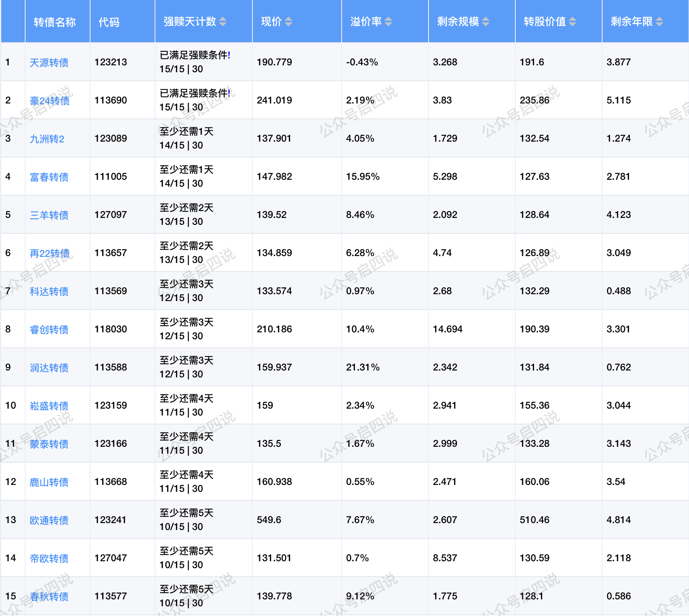Click the 再22转债 link
The image size is (689, 616).
(50, 253)
